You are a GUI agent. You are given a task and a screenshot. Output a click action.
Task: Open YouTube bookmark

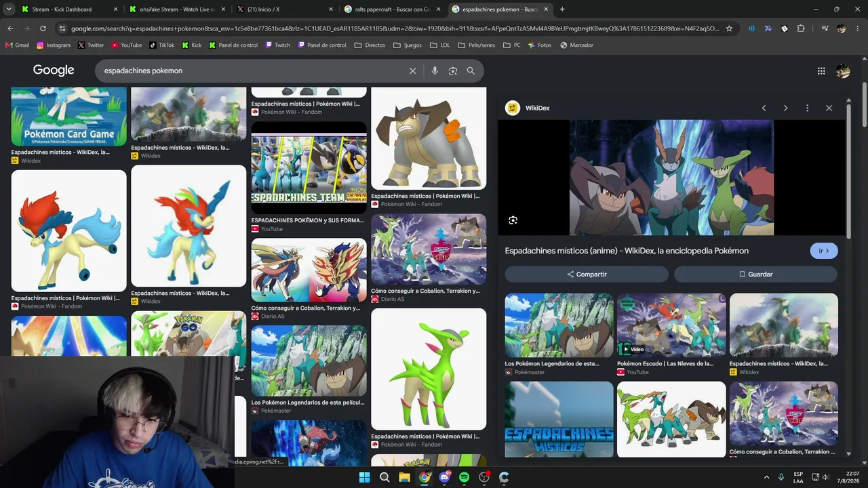point(127,45)
